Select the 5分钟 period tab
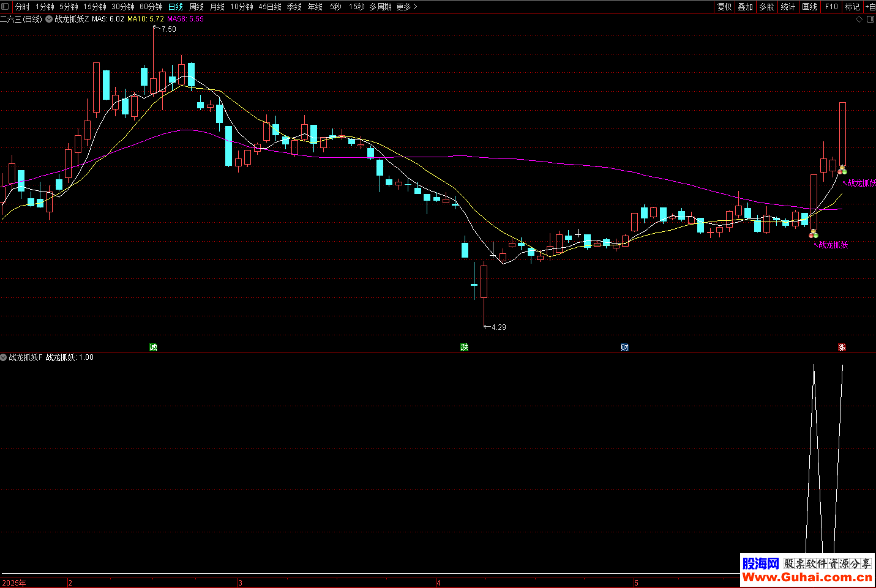The height and width of the screenshot is (588, 876). pos(69,7)
